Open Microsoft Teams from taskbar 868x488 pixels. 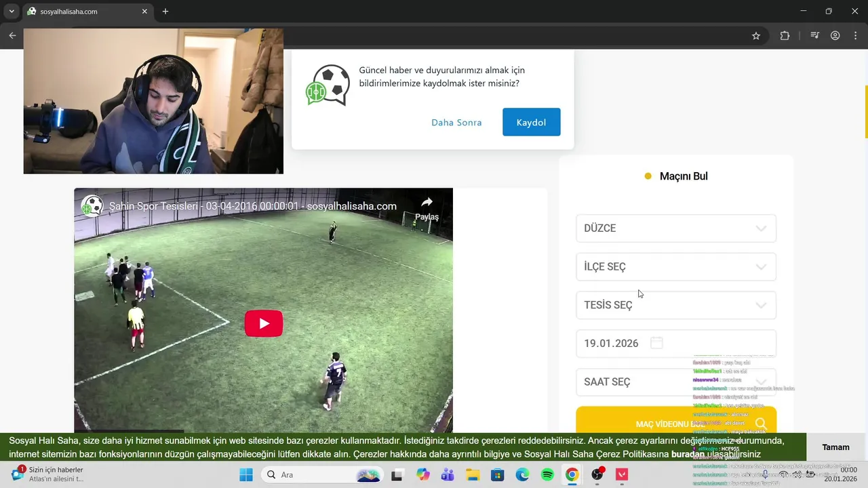pos(448,474)
